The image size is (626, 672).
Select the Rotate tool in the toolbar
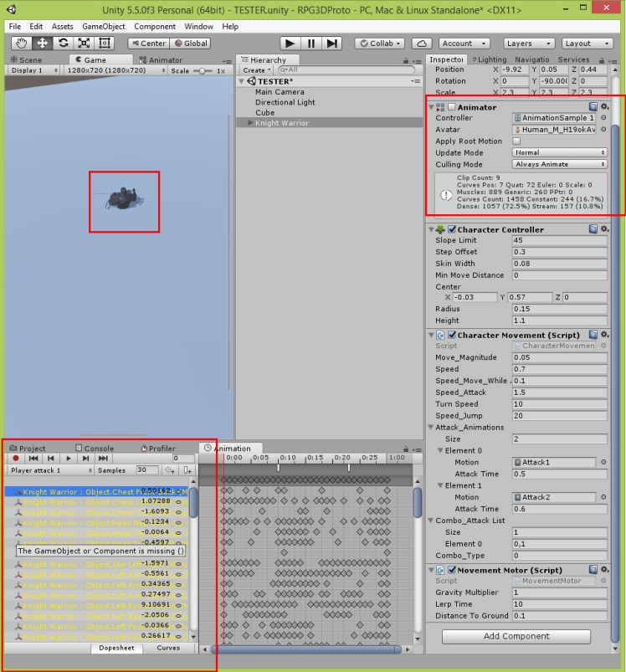click(x=63, y=44)
